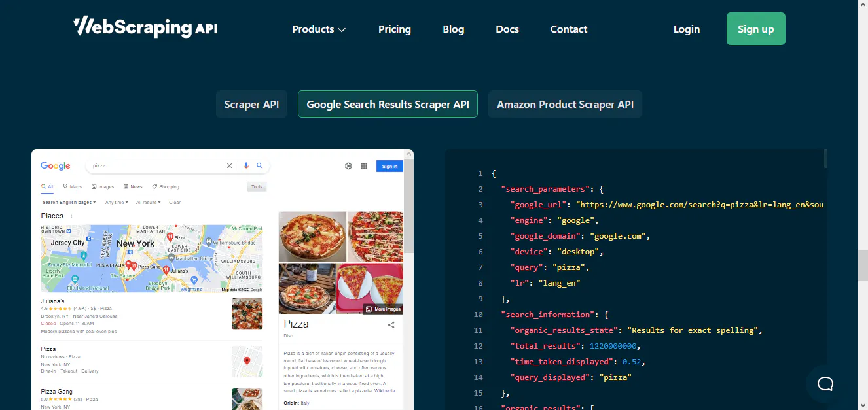
Task: Select the News search category icon
Action: pyautogui.click(x=125, y=186)
